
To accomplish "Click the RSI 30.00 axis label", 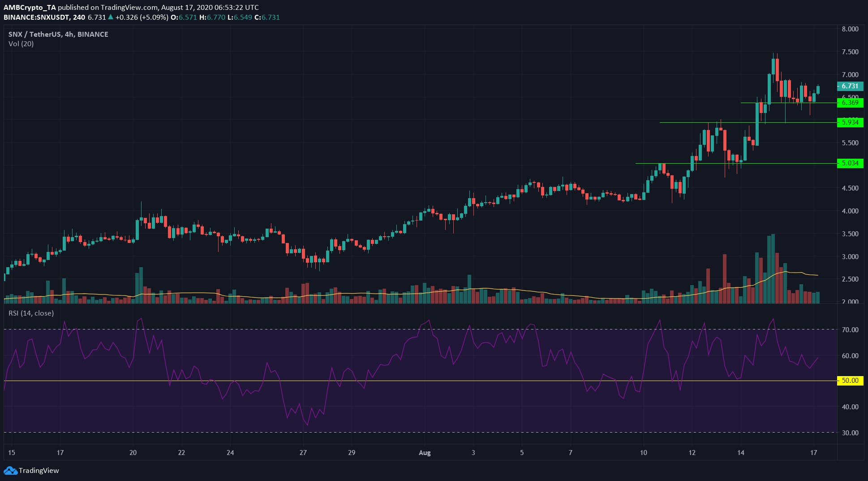I will click(x=850, y=433).
